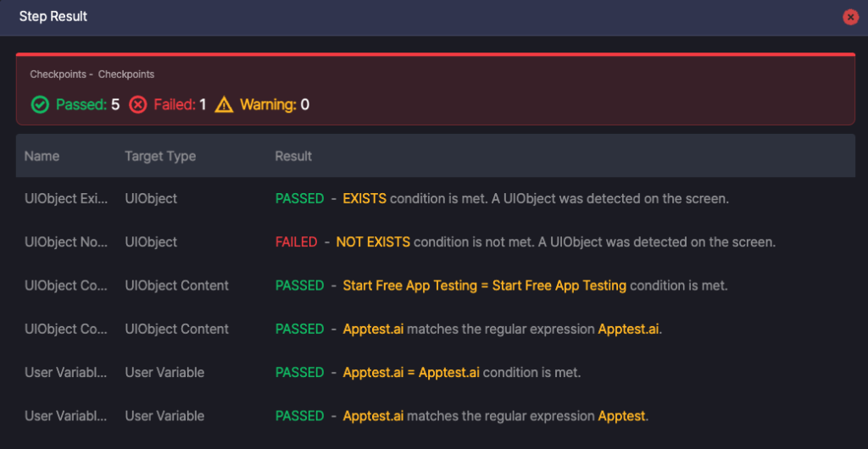This screenshot has height=449, width=868.
Task: Select the Start Free App Testing comparison text
Action: 484,285
